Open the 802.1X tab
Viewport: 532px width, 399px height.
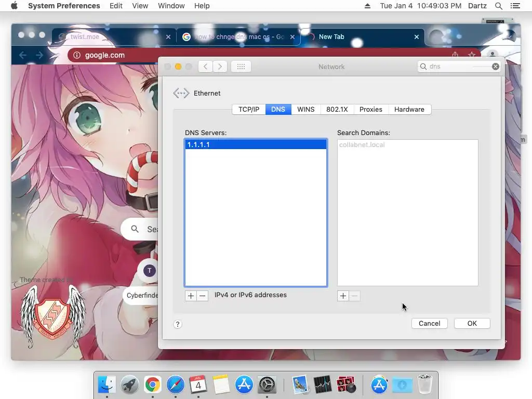tap(337, 109)
